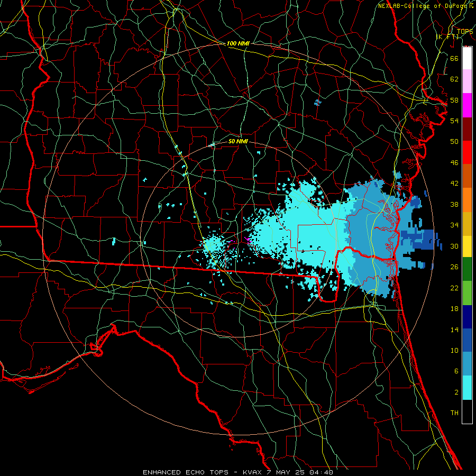Click the orange 38-42 kft legend swatch
The height and width of the screenshot is (476, 476).
pyautogui.click(x=467, y=199)
